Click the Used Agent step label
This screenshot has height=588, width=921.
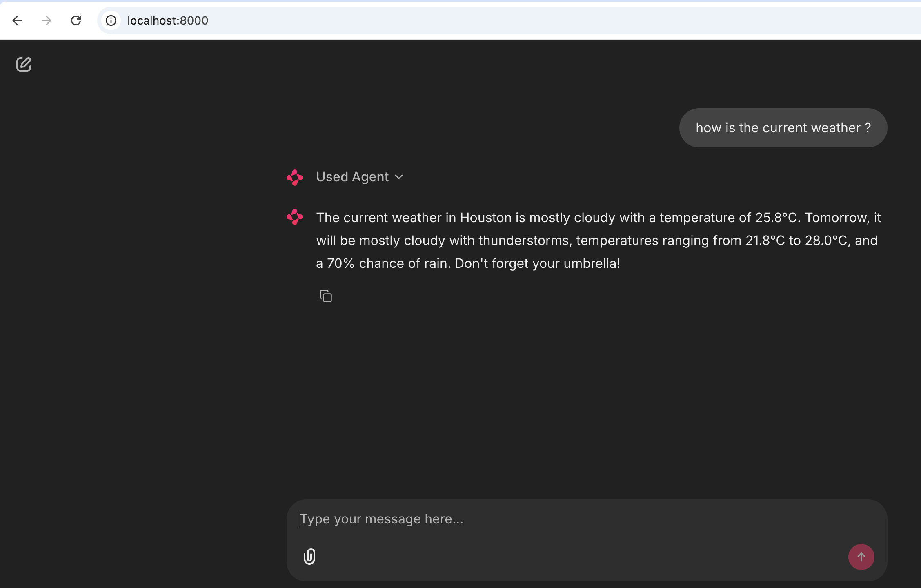(x=352, y=177)
